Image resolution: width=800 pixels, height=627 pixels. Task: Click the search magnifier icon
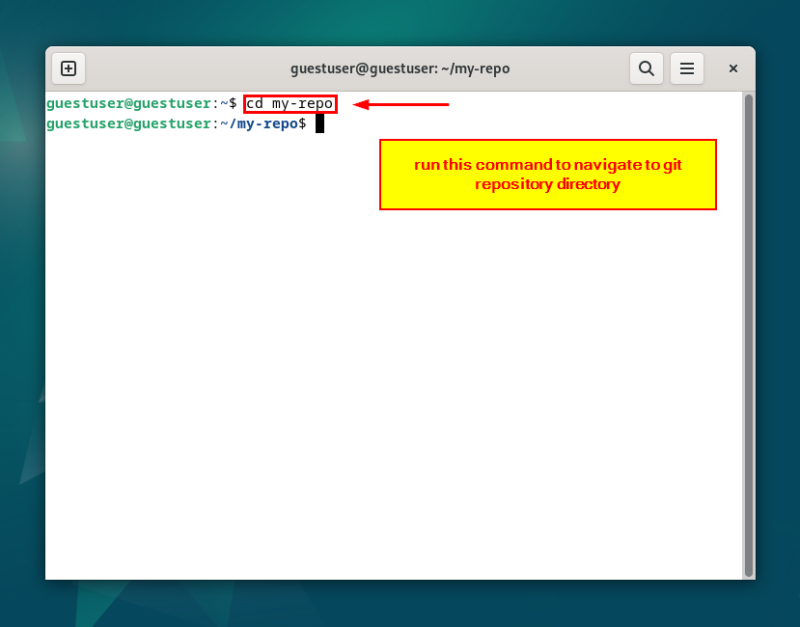click(646, 68)
